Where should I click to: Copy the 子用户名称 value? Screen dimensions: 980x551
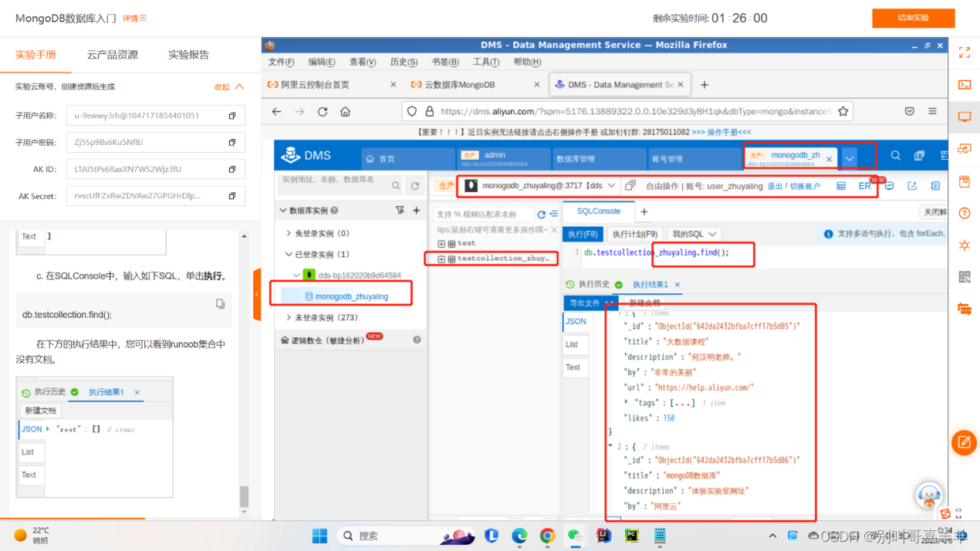coord(231,116)
